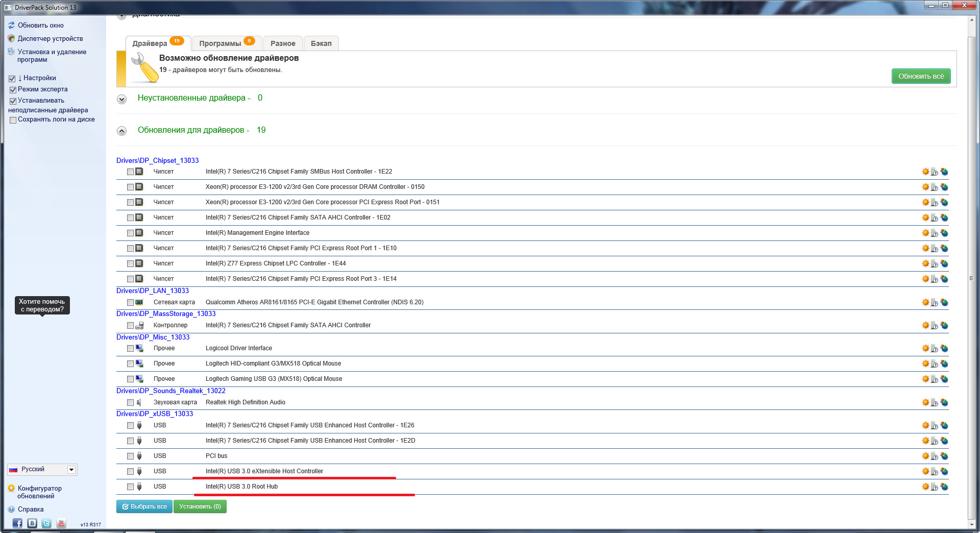Collapse the Обновления для драйверов section

(121, 131)
